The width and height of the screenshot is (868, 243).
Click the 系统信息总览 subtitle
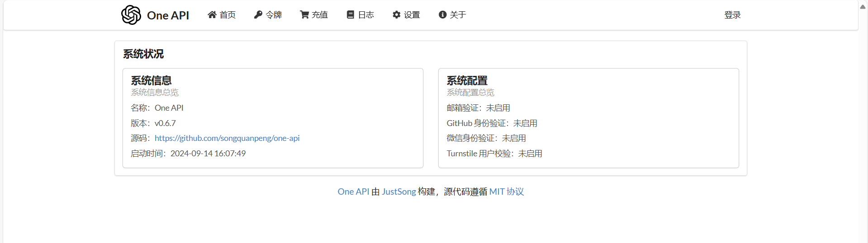pos(155,92)
